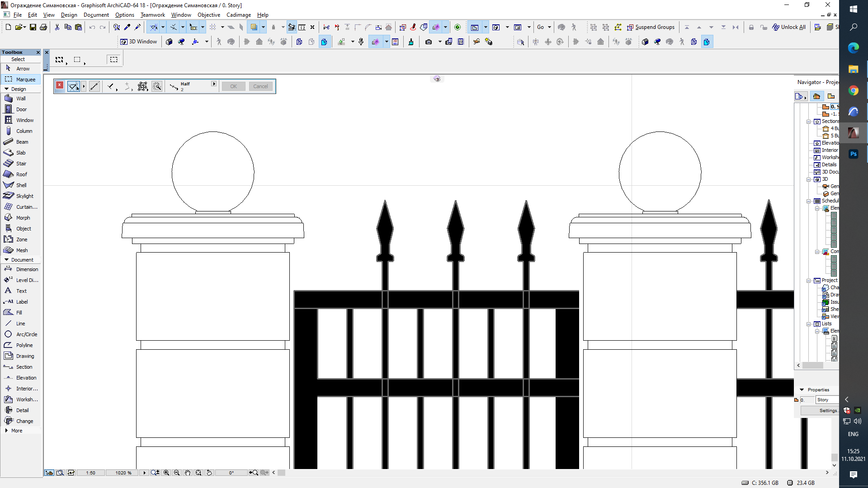Click the Settings button in Navigator
868x488 pixels.
pyautogui.click(x=820, y=411)
